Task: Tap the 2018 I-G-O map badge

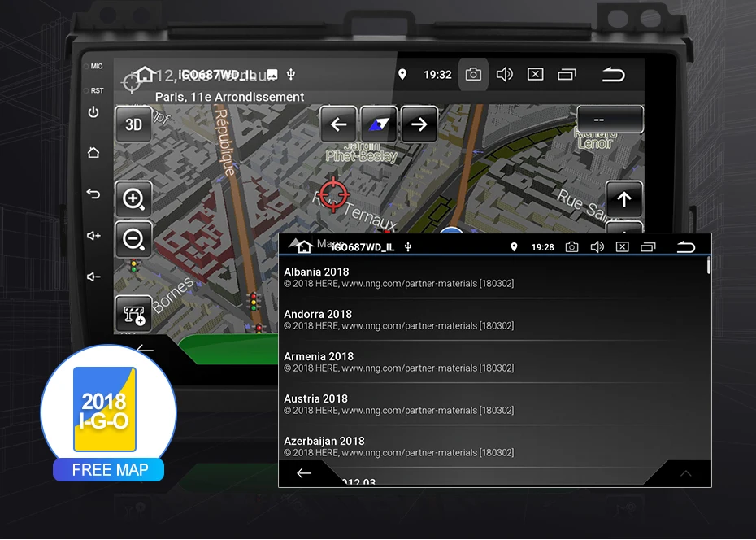Action: [105, 409]
